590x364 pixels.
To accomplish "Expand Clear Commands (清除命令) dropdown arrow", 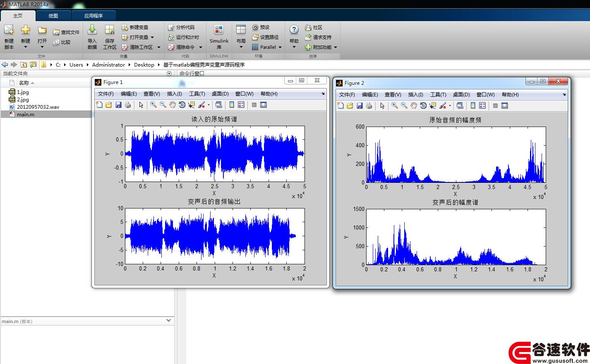I will click(201, 47).
